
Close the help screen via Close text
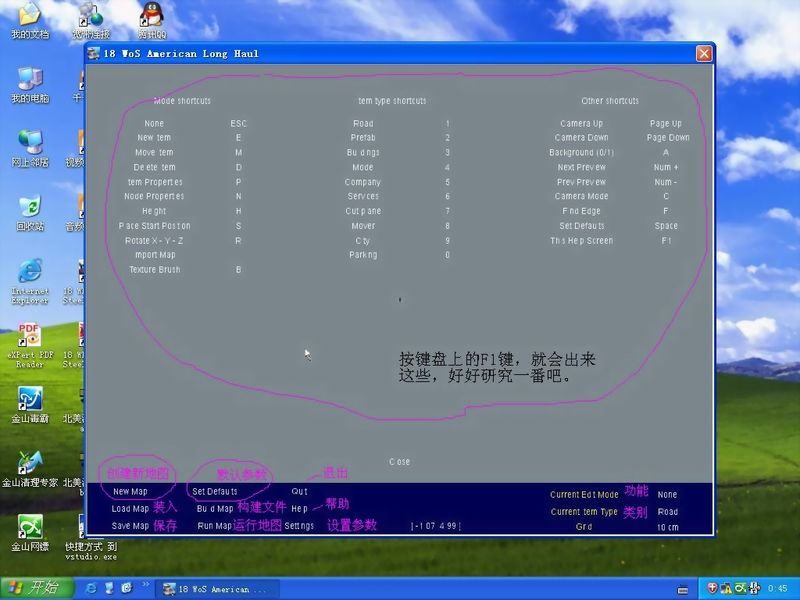click(x=399, y=462)
